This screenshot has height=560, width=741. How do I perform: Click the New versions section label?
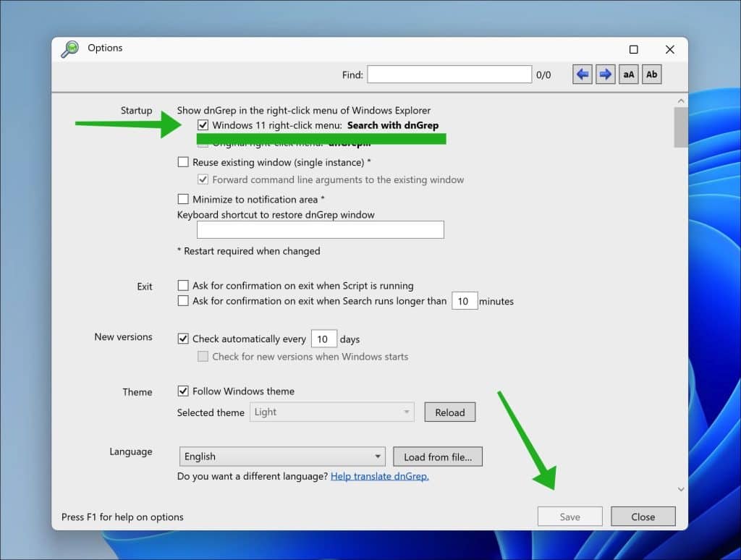123,336
